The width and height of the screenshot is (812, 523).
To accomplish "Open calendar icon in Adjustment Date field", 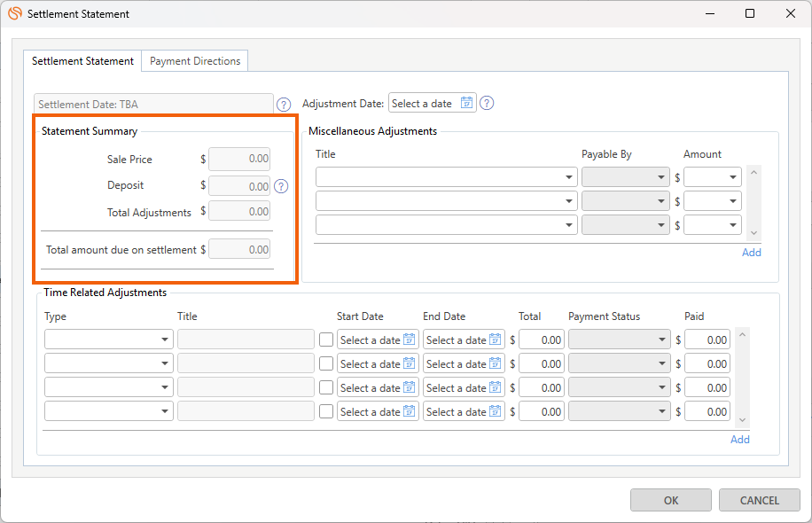I will tap(467, 103).
